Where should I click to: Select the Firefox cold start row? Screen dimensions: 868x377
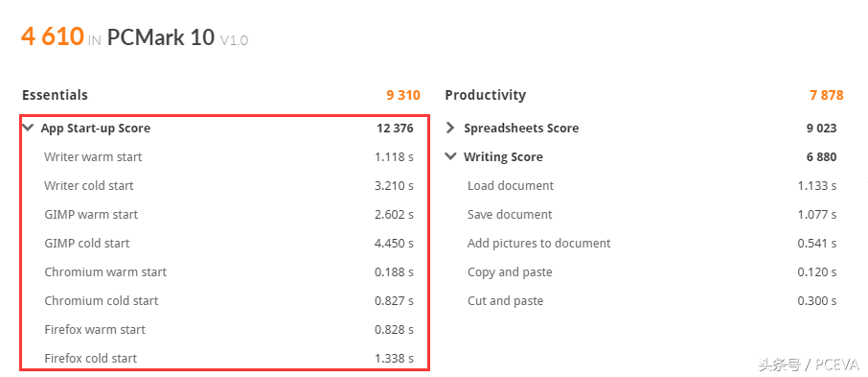[x=229, y=359]
